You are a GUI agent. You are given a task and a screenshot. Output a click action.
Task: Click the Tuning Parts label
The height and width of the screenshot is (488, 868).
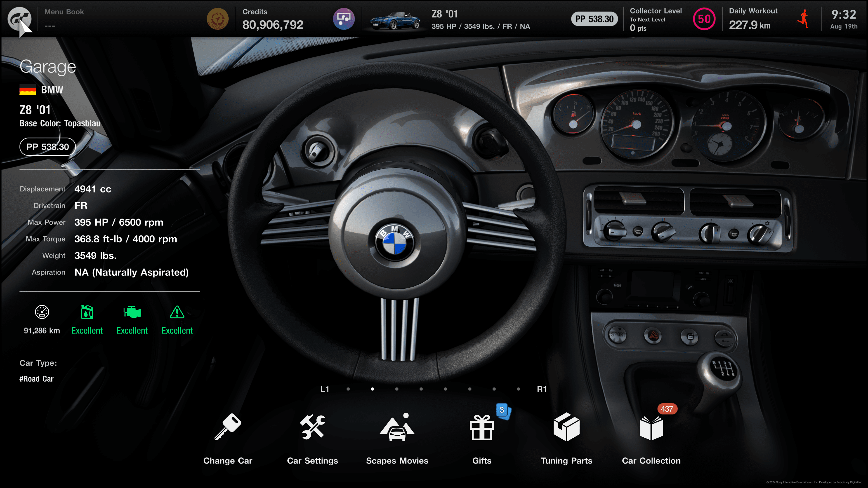coord(566,461)
